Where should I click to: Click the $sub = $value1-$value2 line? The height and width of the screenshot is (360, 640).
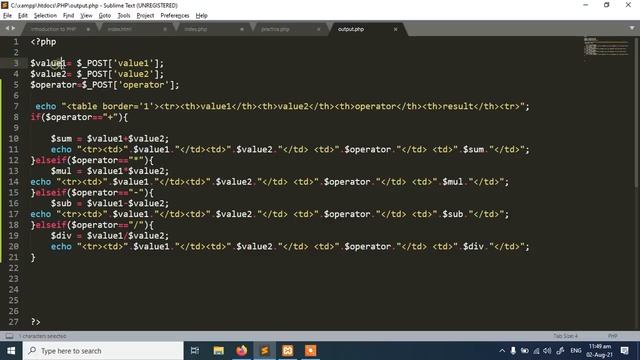coord(109,203)
